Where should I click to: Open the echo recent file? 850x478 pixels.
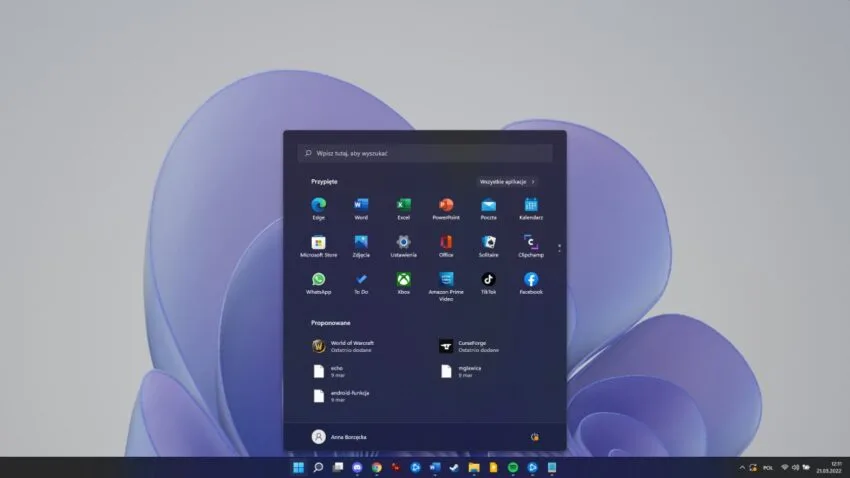(329, 371)
